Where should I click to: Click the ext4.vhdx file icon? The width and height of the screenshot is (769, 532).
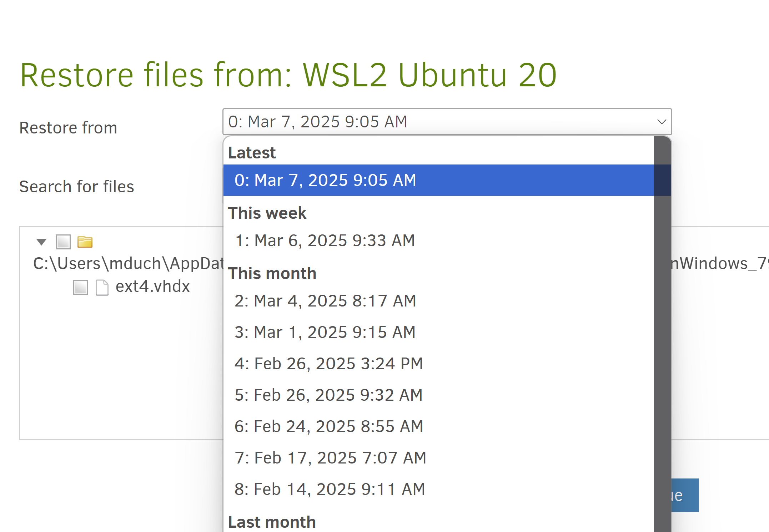(102, 287)
